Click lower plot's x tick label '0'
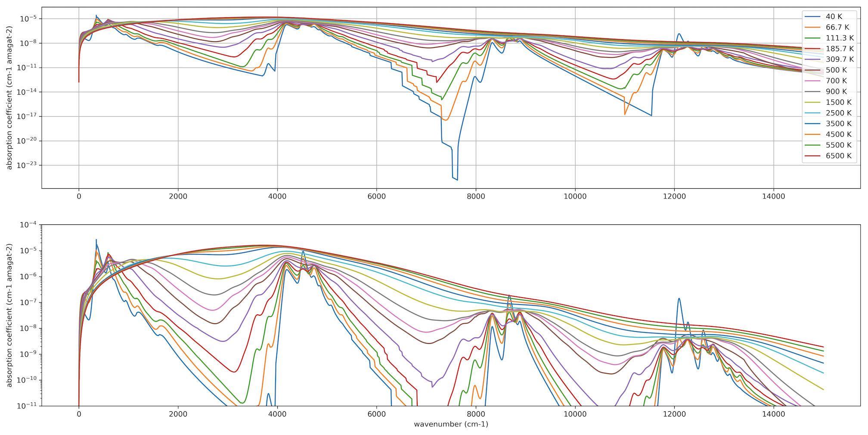 pos(79,414)
